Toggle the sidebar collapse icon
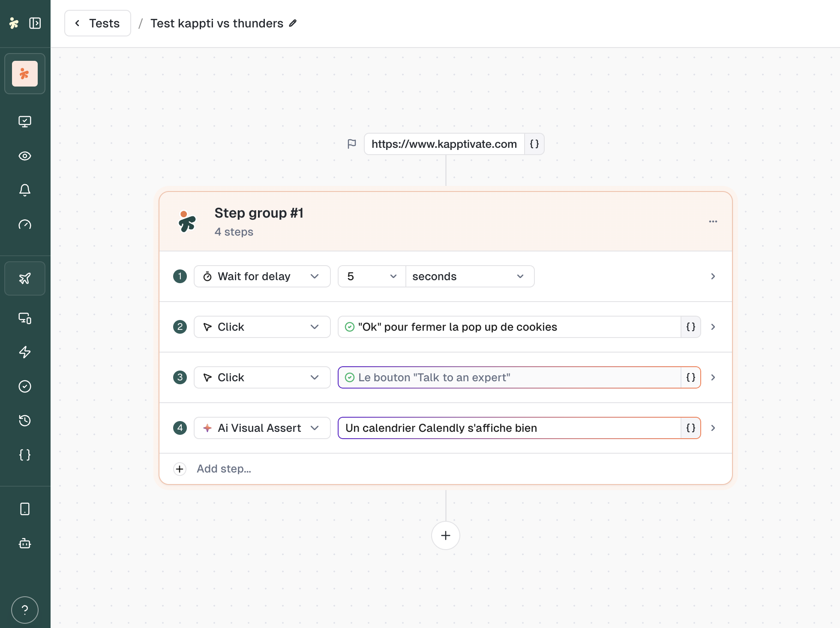This screenshot has height=628, width=840. [35, 23]
